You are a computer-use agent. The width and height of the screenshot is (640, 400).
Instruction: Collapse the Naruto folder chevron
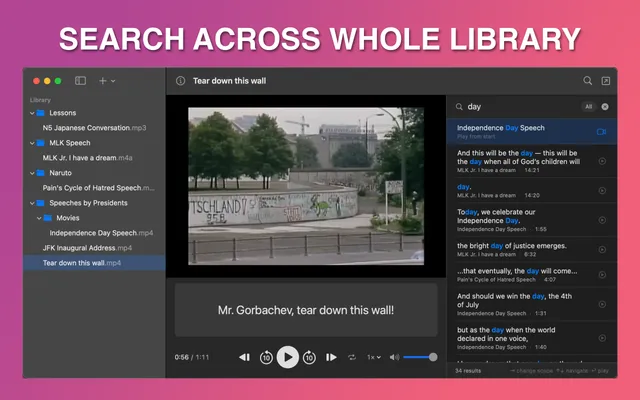click(x=32, y=173)
